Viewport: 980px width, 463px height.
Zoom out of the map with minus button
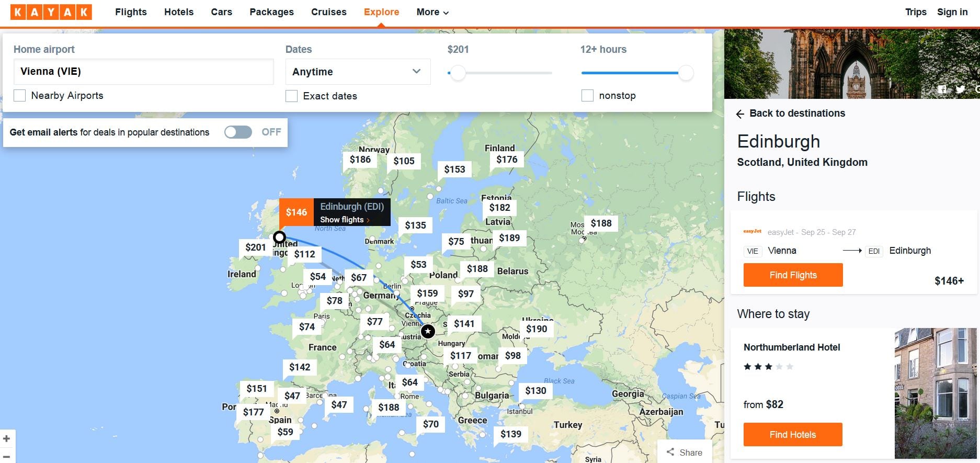(7, 456)
